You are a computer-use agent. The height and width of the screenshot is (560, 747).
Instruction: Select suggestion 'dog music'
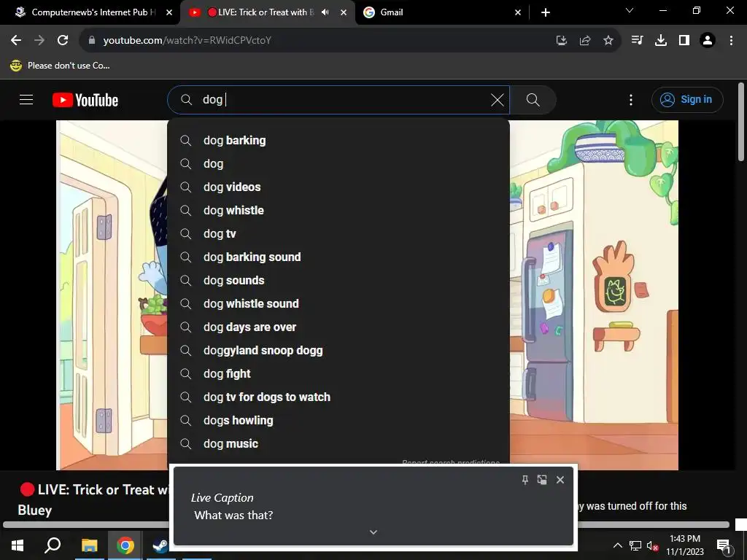(338, 444)
